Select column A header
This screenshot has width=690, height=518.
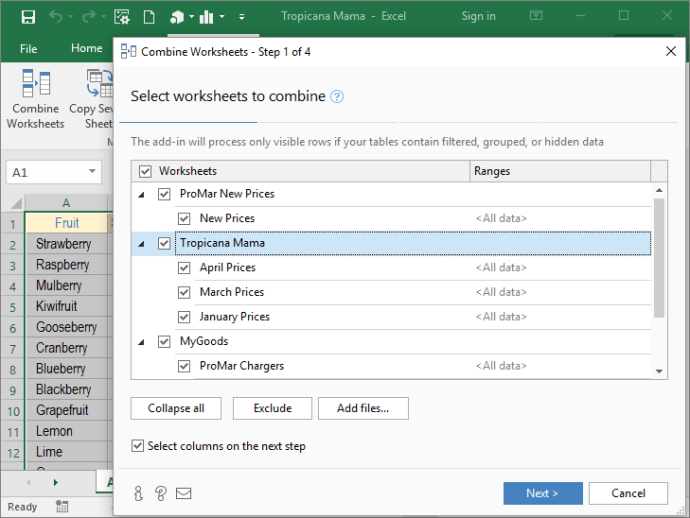click(x=66, y=203)
